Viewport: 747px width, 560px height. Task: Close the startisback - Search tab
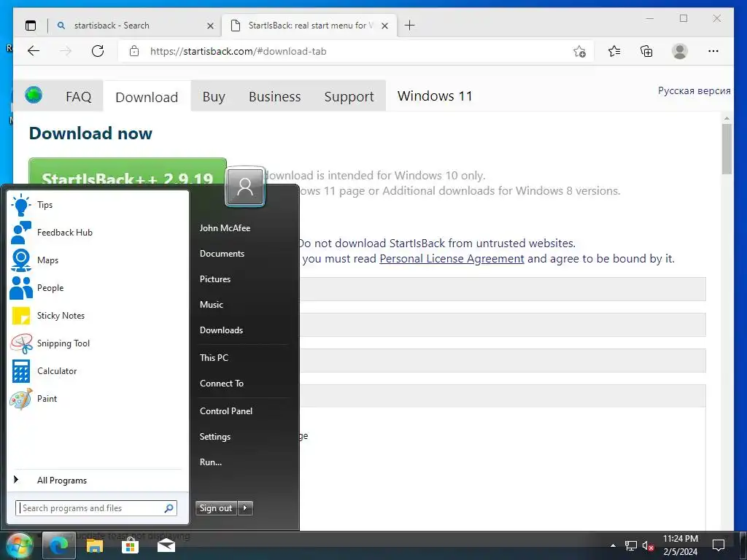click(210, 26)
